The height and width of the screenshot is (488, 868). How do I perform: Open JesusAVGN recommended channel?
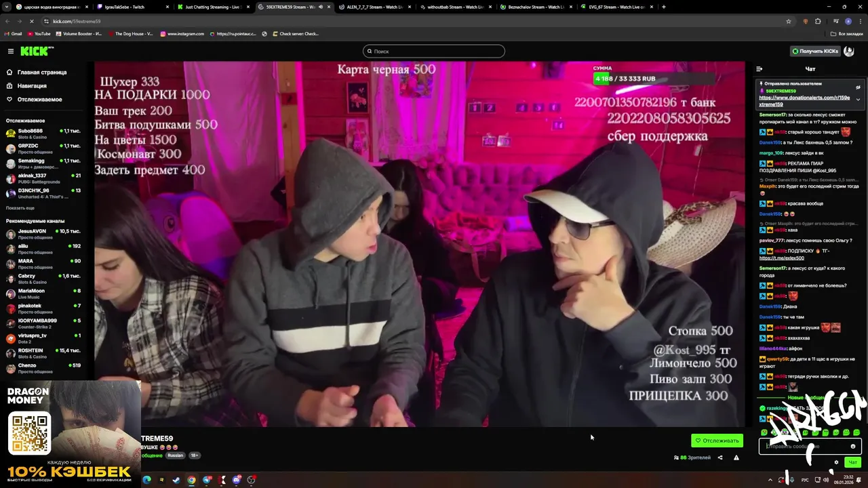click(x=43, y=234)
